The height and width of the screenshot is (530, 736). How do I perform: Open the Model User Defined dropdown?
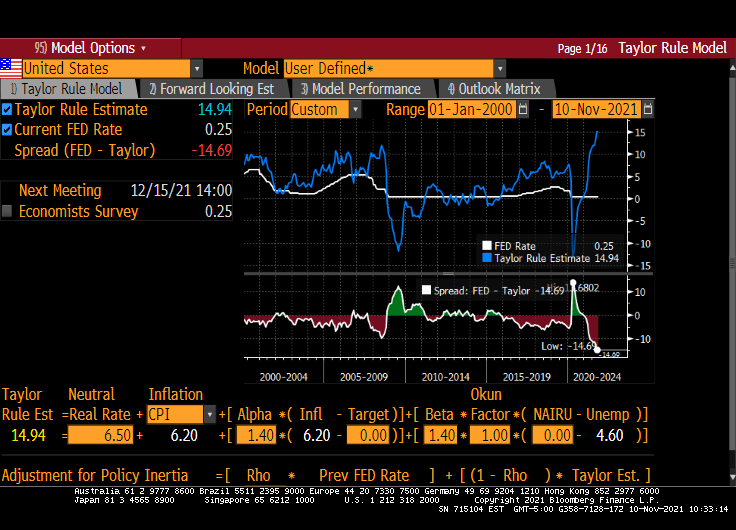tap(499, 68)
